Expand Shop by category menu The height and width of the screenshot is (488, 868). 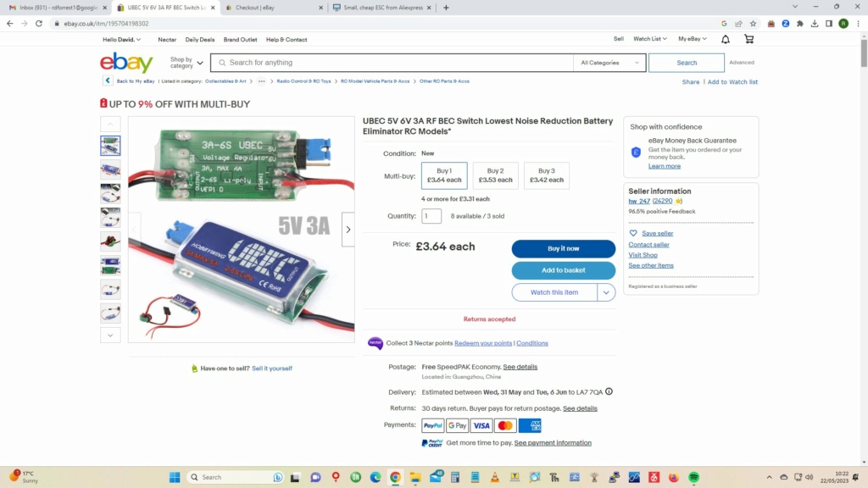pyautogui.click(x=186, y=63)
